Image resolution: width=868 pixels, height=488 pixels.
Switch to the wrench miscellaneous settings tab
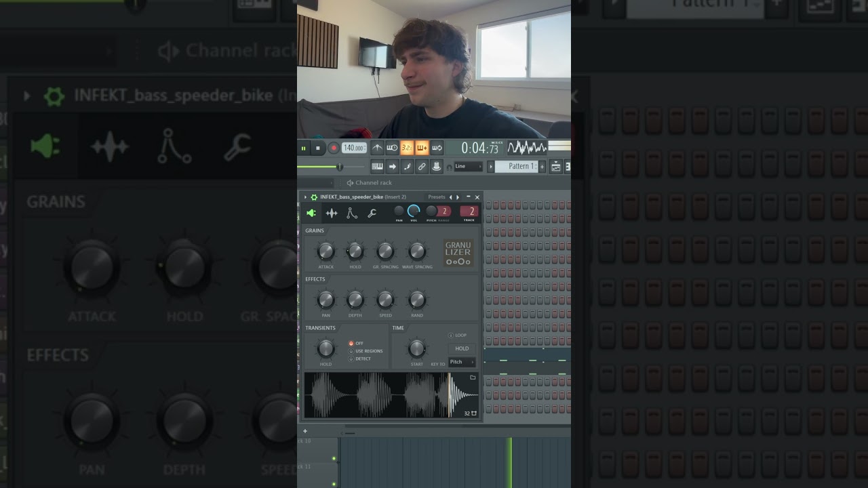pyautogui.click(x=372, y=213)
